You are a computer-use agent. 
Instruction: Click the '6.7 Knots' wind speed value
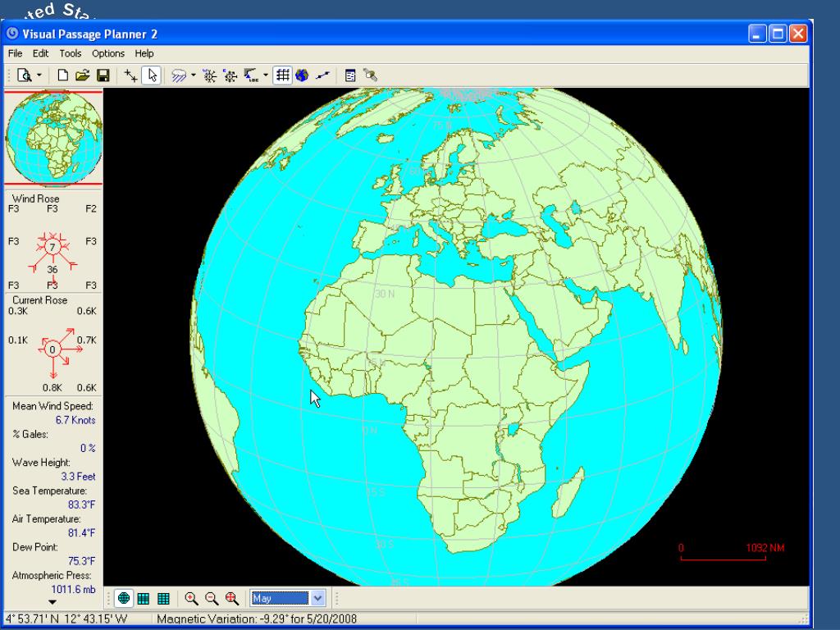pyautogui.click(x=75, y=421)
